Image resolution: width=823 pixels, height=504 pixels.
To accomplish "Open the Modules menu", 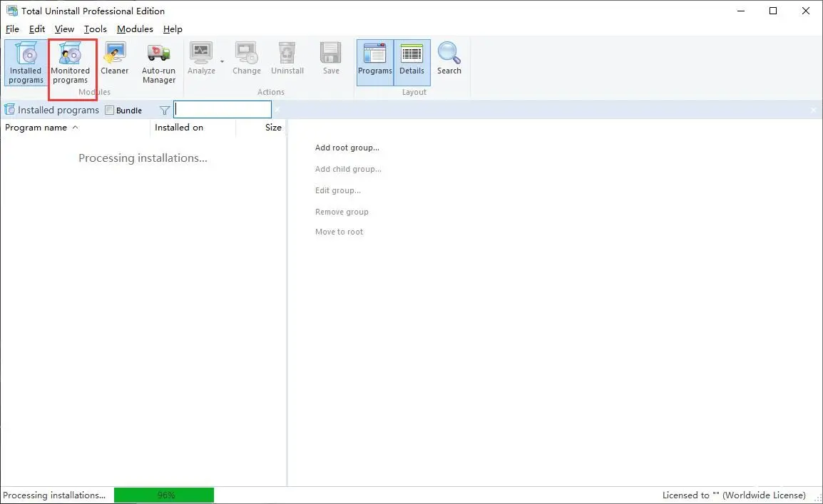I will point(135,29).
